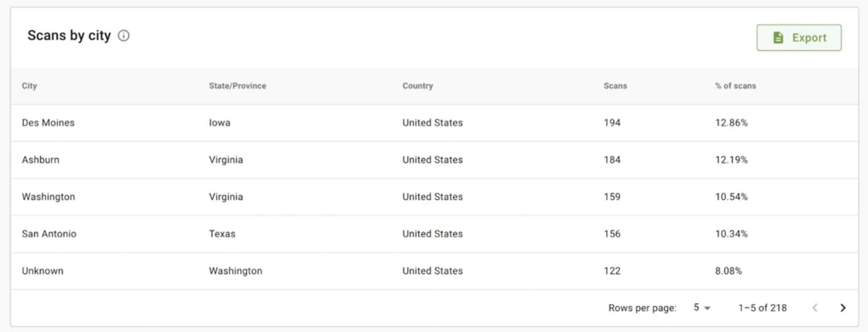The width and height of the screenshot is (868, 332).
Task: Sort by State/Province column header
Action: tap(237, 86)
